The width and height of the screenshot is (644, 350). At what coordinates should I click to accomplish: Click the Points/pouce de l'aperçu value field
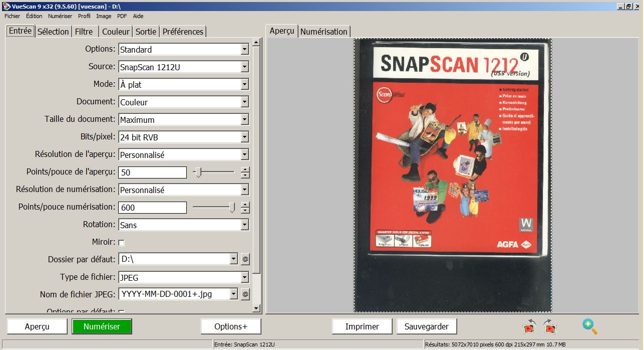152,172
